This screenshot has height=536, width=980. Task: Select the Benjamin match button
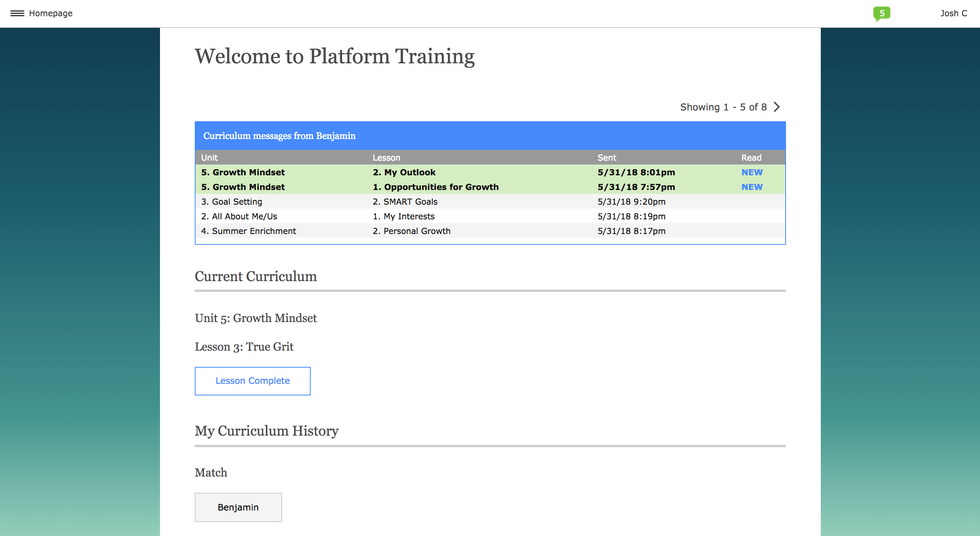(238, 507)
